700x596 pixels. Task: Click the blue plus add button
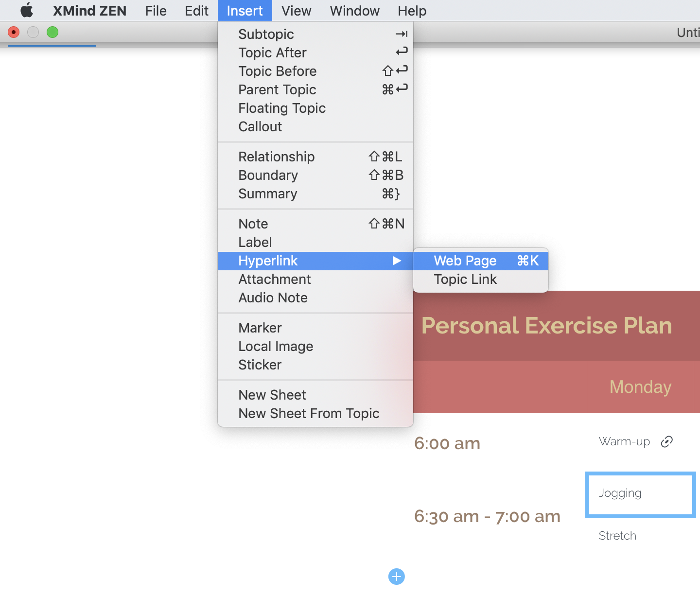[397, 577]
